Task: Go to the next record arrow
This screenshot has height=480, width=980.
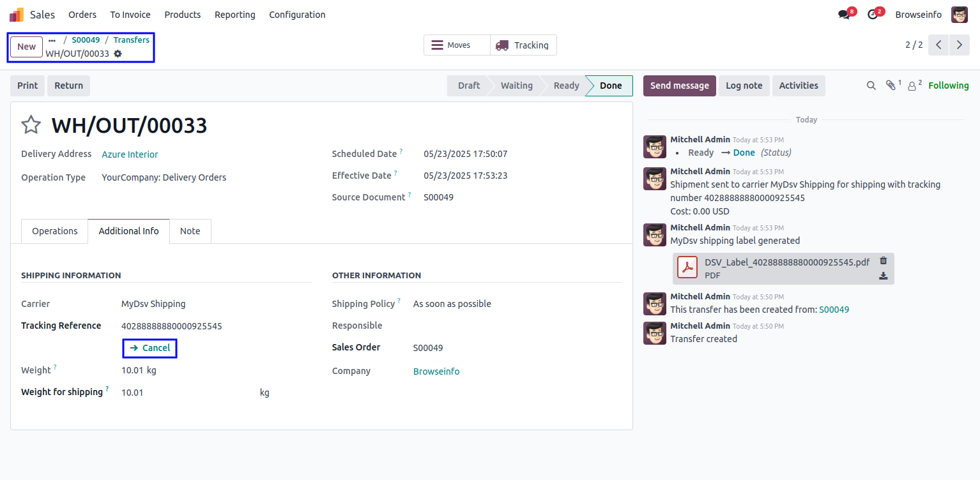Action: (959, 45)
